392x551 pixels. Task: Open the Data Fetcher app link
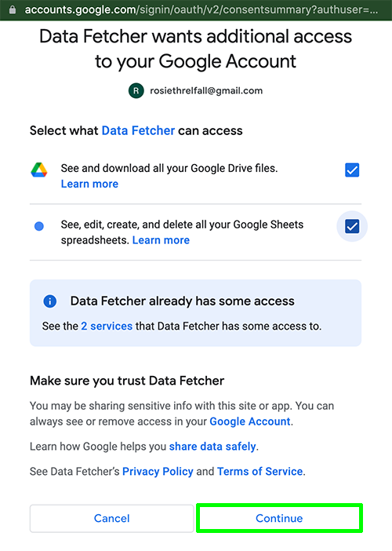[138, 131]
